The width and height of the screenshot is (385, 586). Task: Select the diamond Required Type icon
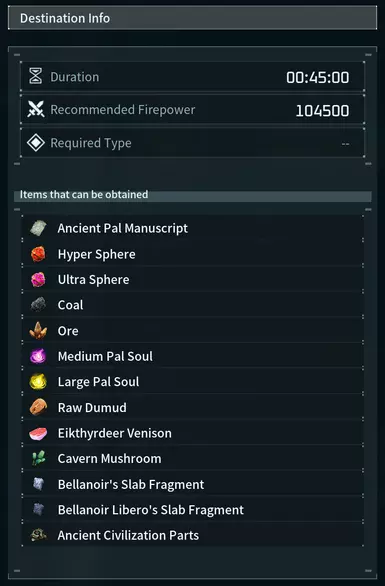pyautogui.click(x=36, y=143)
